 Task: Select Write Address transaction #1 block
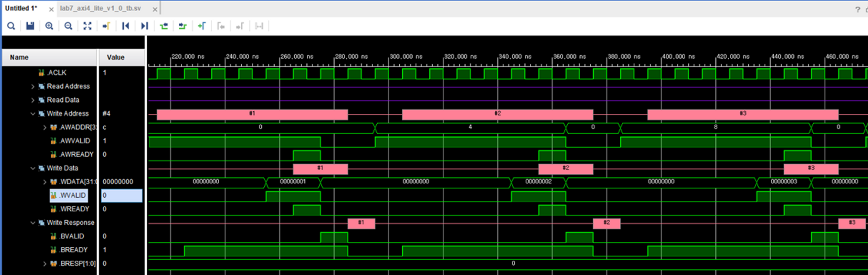pyautogui.click(x=252, y=114)
